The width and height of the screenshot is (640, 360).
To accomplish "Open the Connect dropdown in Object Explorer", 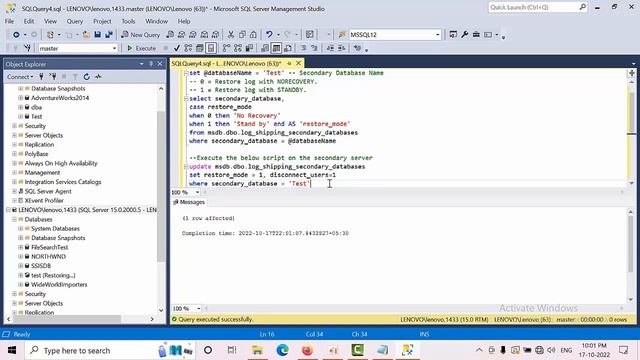I will tap(20, 76).
